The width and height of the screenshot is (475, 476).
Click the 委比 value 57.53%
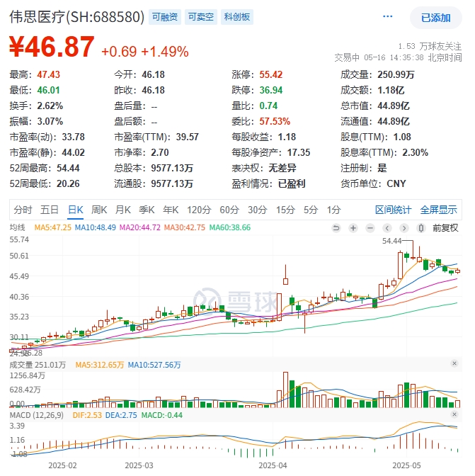275,121
